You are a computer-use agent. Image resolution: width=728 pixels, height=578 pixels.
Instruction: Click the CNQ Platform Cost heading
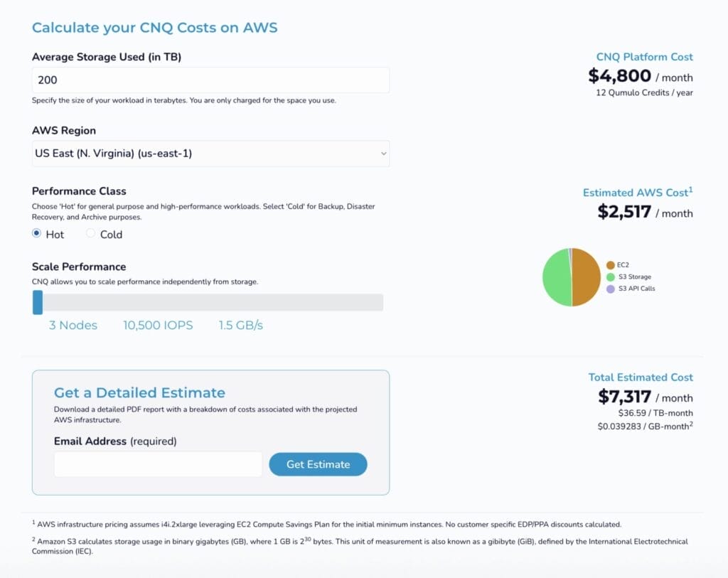click(644, 57)
